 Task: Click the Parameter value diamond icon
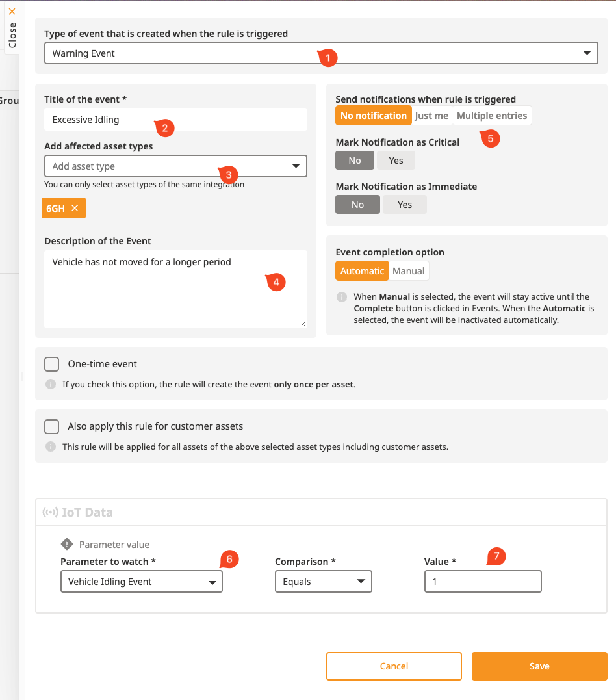click(x=67, y=544)
